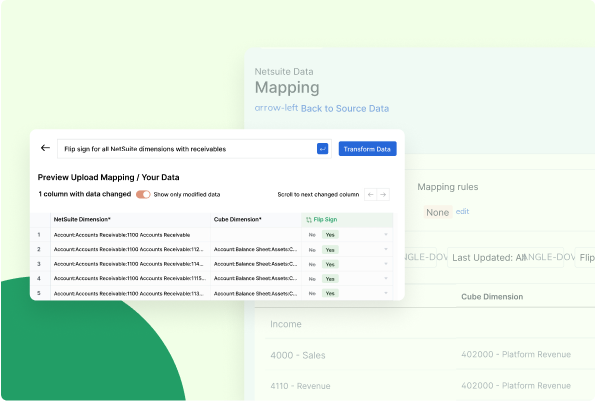Click the back arrow in the preview dialog
Screen dimensions: 595x401
click(x=45, y=148)
